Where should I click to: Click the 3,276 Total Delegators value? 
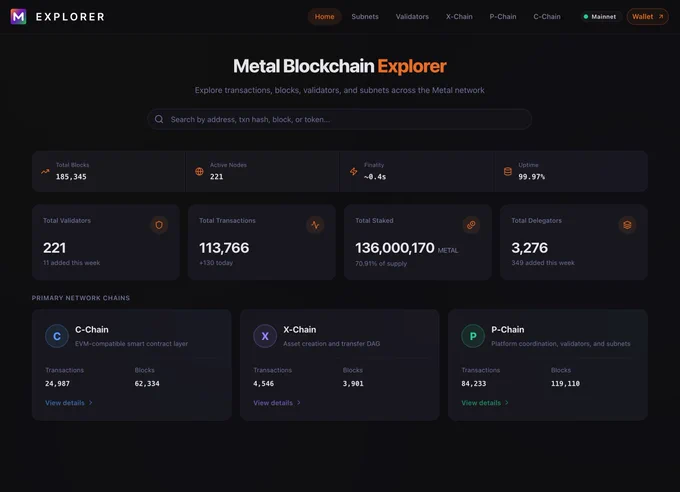pos(530,248)
